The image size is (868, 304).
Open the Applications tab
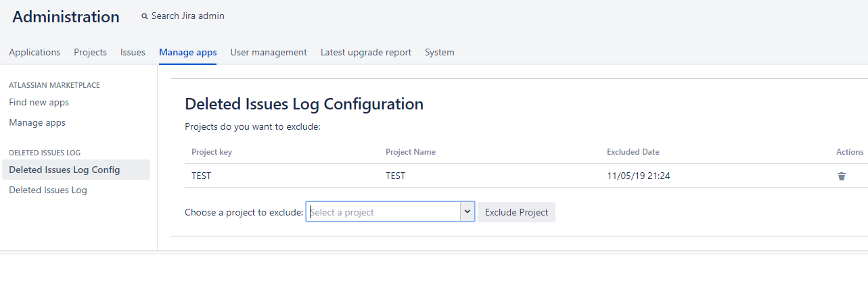[x=35, y=52]
